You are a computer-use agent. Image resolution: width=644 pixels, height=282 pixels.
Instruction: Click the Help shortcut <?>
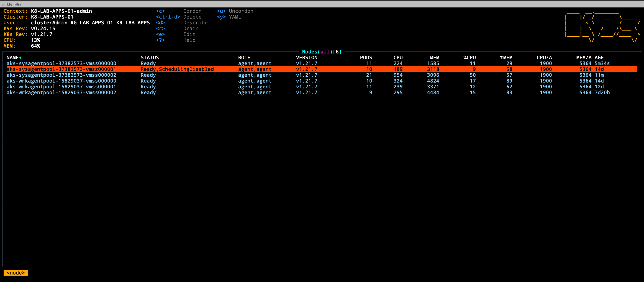point(160,40)
